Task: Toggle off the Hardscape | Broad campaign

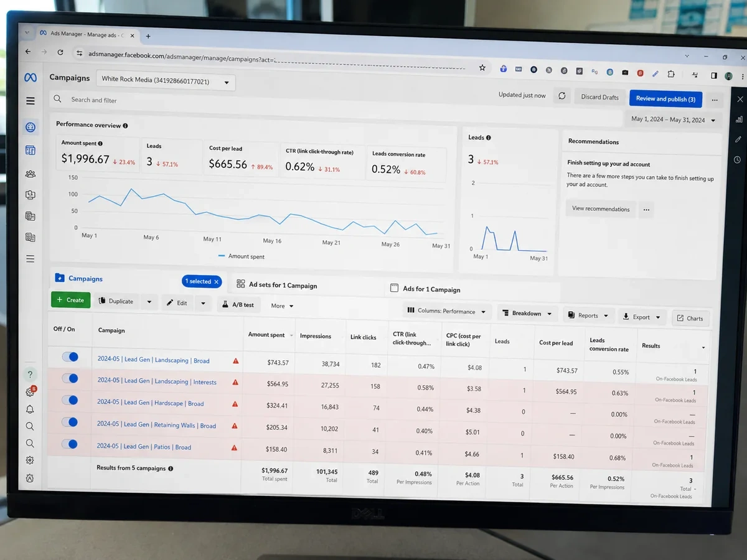Action: point(70,400)
